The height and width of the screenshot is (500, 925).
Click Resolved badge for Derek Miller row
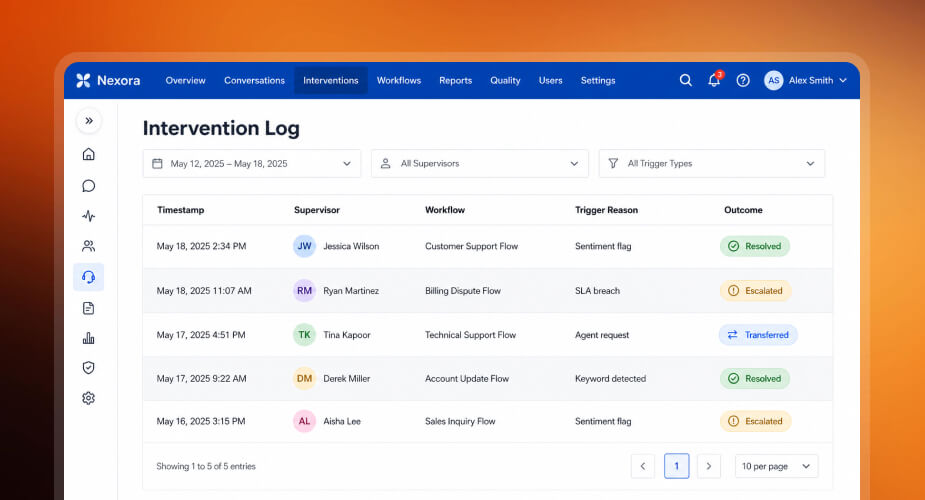coord(755,379)
